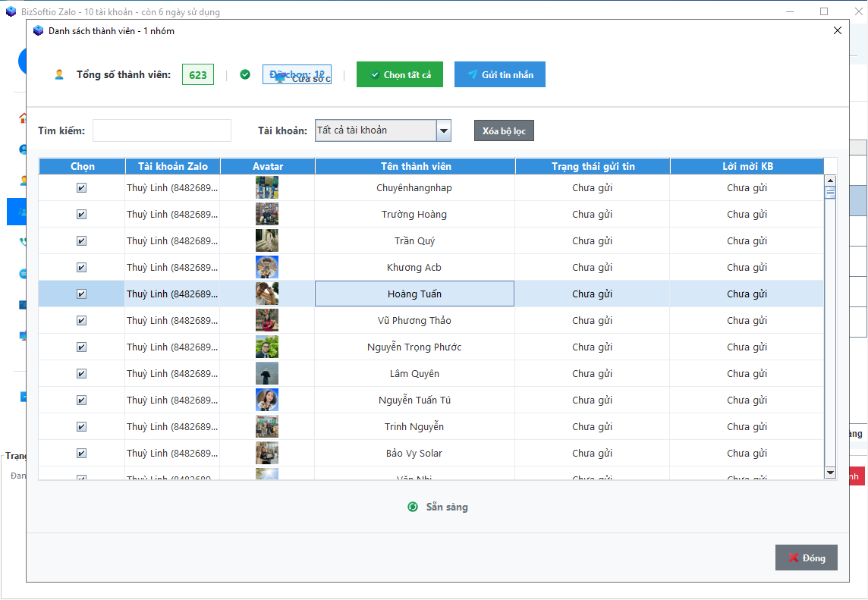Click the Tất cả tài khoản combo box
The image size is (868, 600).
tap(376, 130)
